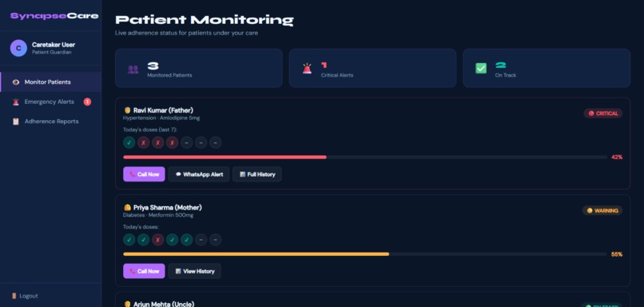Call Now for Priya Sharma
The image size is (644, 307).
coord(144,271)
